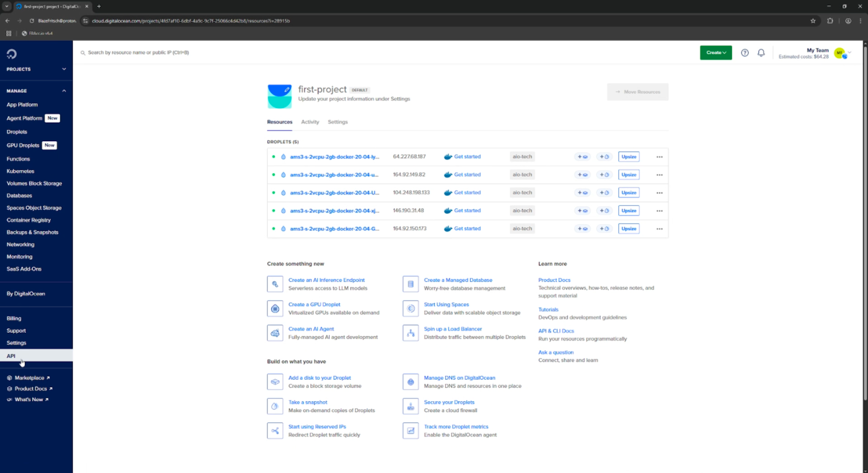The image size is (868, 473).
Task: Open the Create dropdown button
Action: click(716, 53)
